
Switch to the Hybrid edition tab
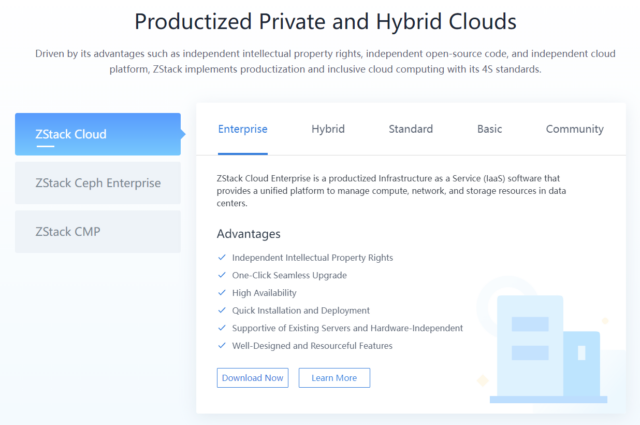[328, 129]
